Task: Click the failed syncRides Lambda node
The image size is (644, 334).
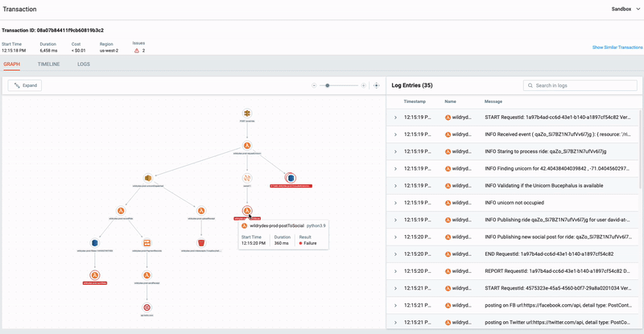Action: tap(95, 275)
